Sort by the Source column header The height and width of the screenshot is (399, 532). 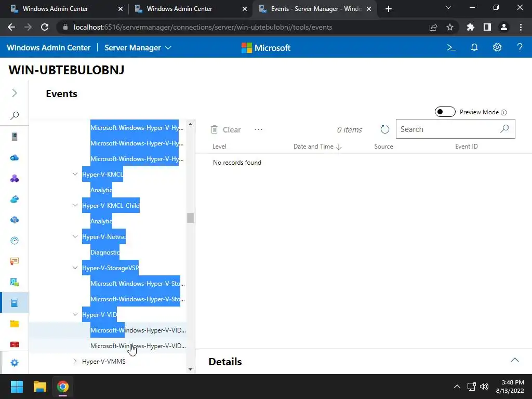(383, 147)
